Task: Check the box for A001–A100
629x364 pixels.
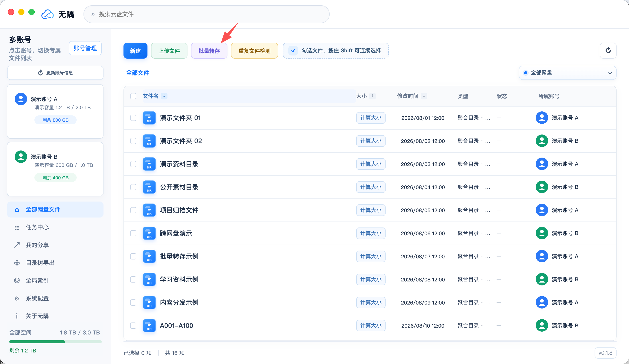Action: [x=133, y=326]
